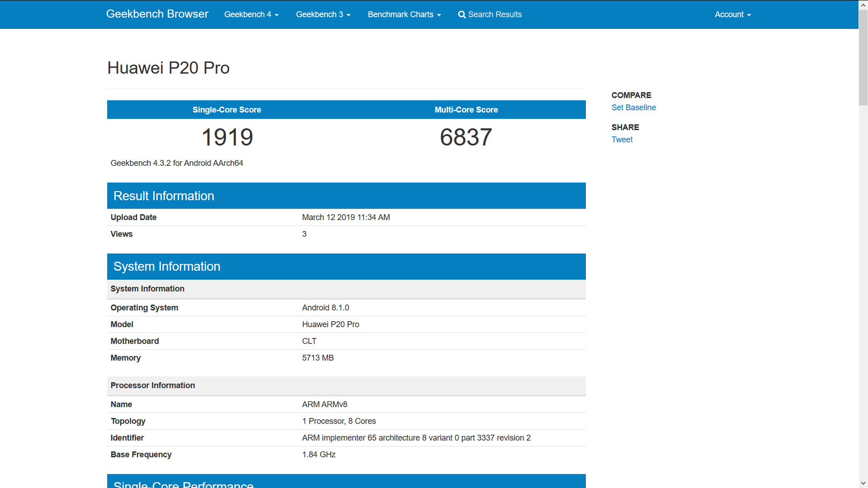Click the processor name ARM ARMv8

pos(325,404)
